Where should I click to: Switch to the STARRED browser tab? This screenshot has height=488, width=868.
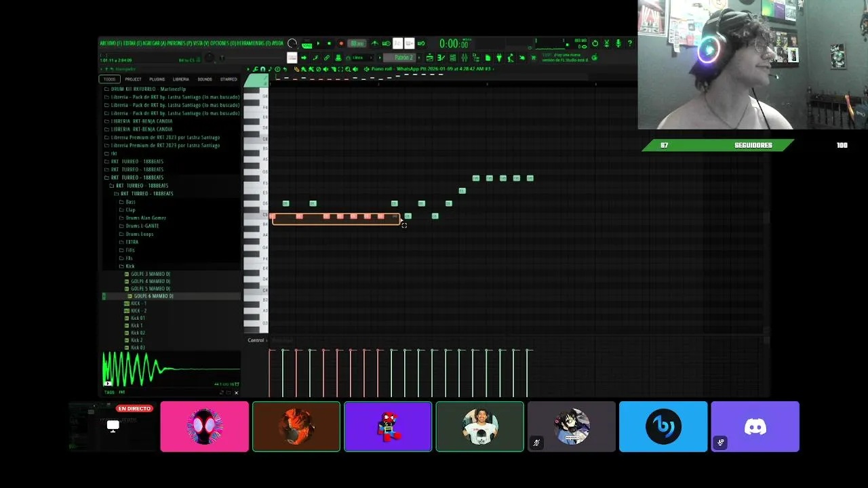click(x=229, y=79)
